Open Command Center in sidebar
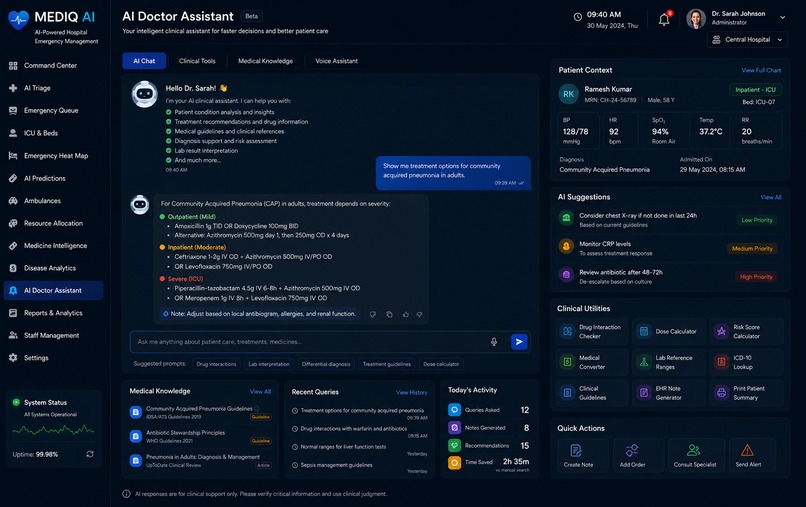This screenshot has width=806, height=507. [x=53, y=65]
